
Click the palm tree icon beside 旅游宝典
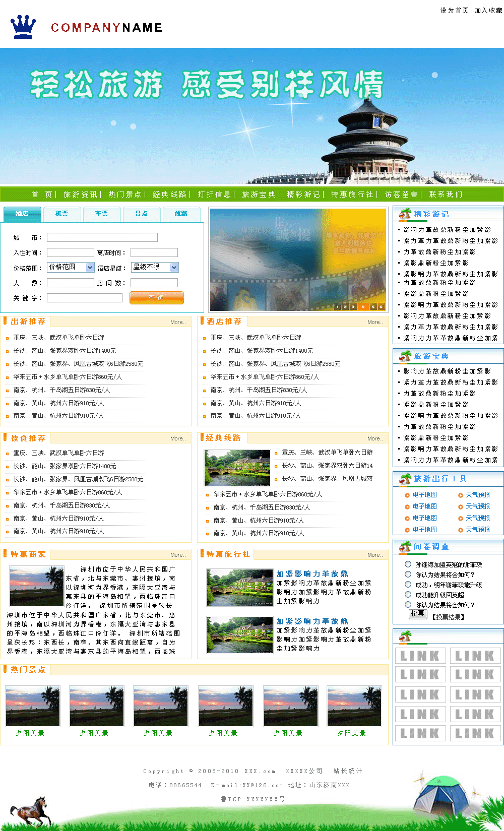point(405,356)
